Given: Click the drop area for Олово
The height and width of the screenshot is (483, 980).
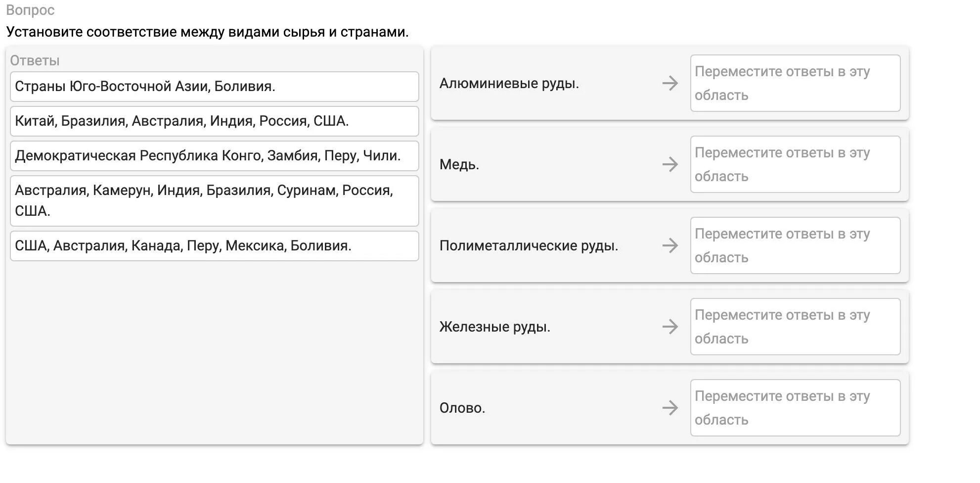Looking at the screenshot, I should [x=795, y=408].
